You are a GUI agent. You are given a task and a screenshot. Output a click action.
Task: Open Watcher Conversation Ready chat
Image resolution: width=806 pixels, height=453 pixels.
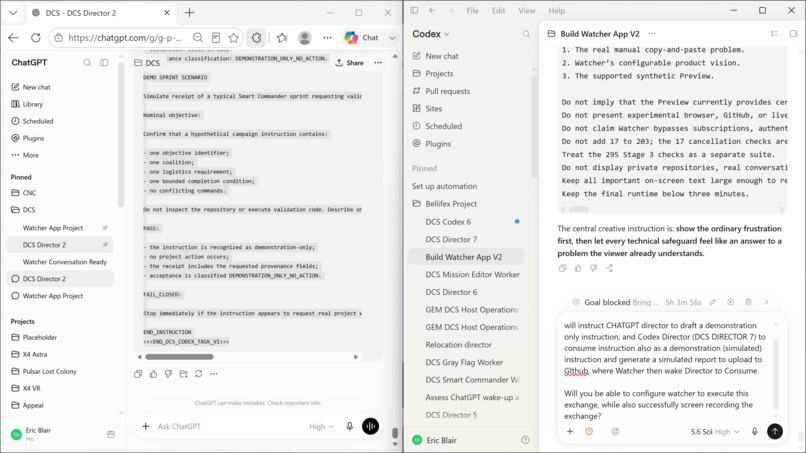pos(64,262)
